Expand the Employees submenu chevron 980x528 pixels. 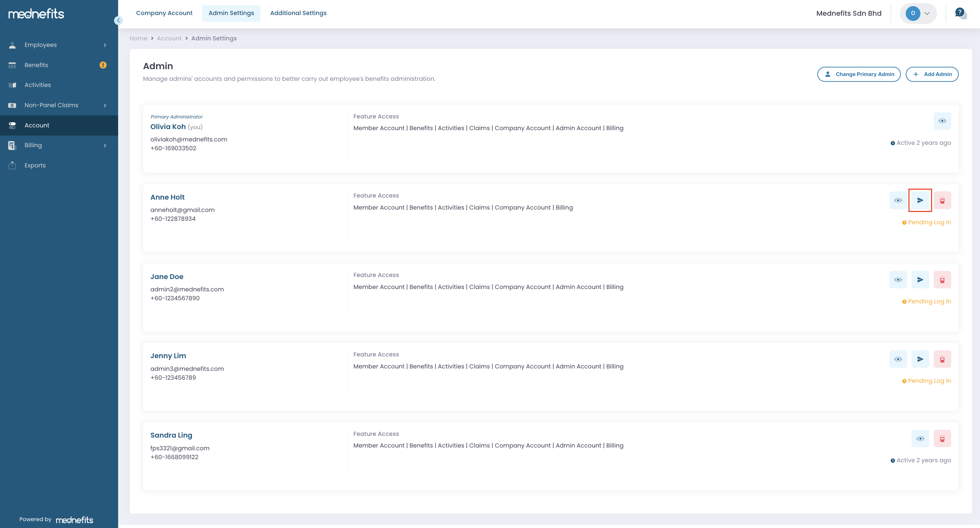point(105,45)
